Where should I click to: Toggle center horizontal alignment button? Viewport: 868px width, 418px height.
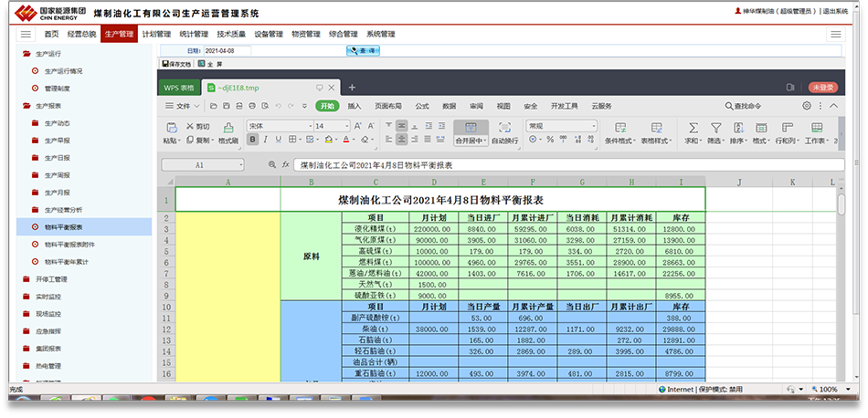(401, 140)
